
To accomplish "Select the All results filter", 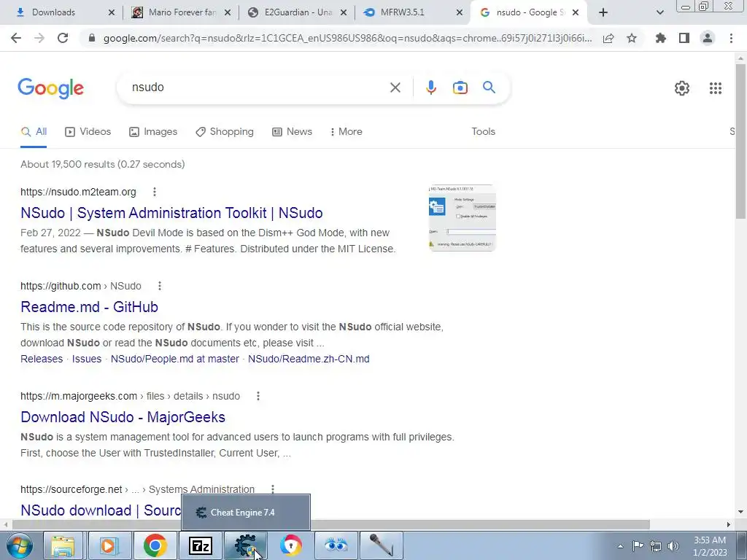I will coord(34,131).
